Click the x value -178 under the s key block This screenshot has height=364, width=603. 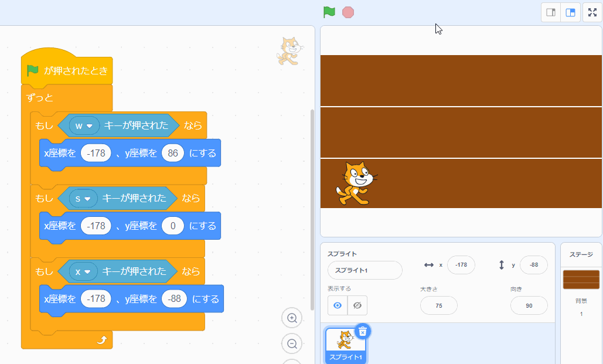96,226
